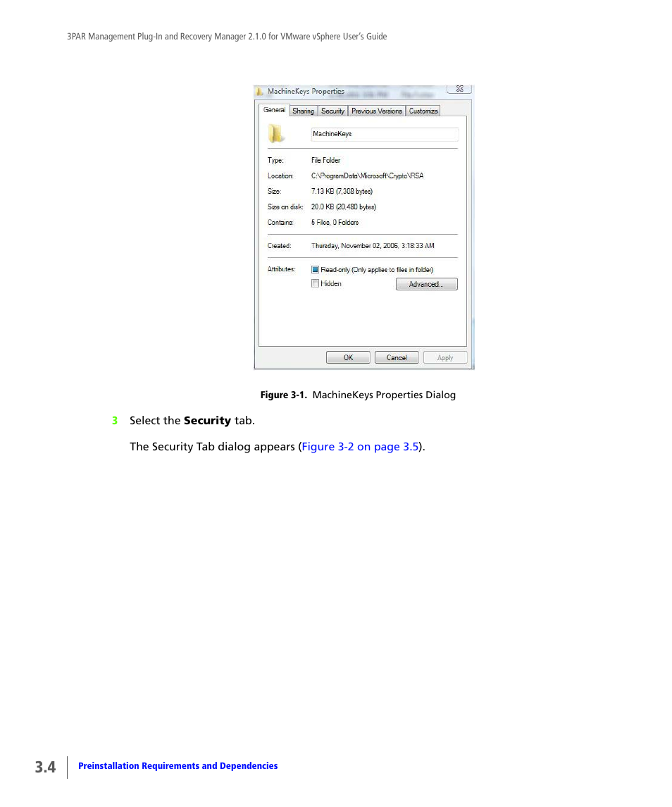Confirm with the OK button

click(x=348, y=358)
